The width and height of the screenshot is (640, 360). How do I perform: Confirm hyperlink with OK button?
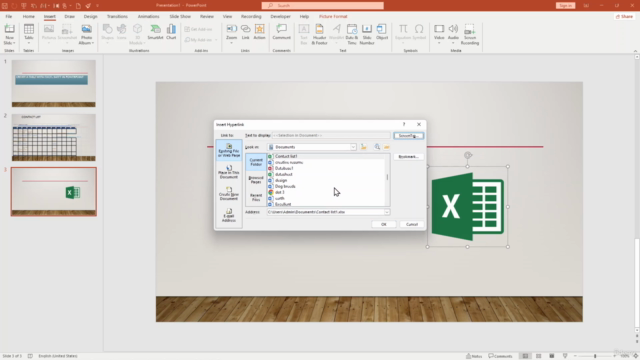click(x=384, y=224)
